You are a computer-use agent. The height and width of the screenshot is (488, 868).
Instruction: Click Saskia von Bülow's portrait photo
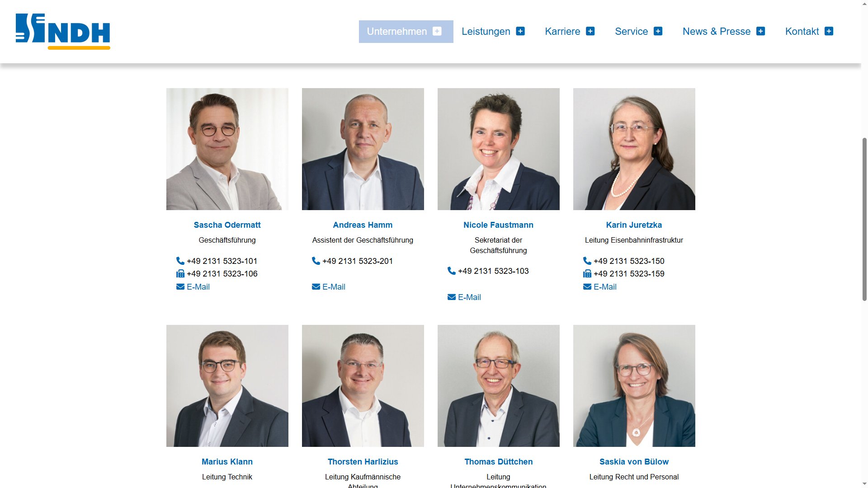634,385
